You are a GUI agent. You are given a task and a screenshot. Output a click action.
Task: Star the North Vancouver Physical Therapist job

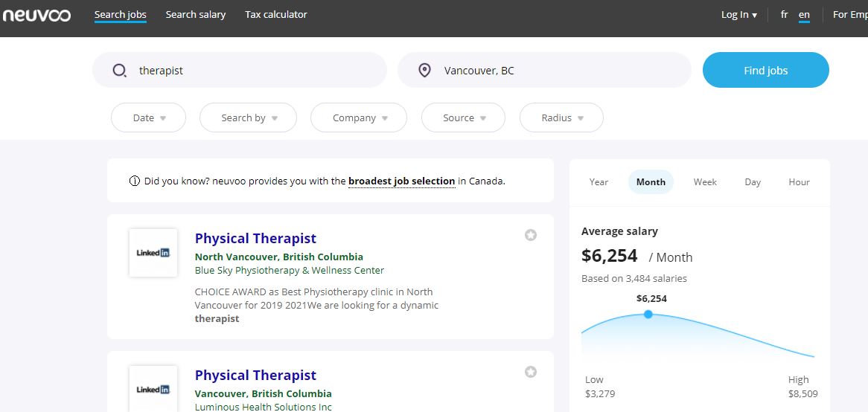pos(530,235)
